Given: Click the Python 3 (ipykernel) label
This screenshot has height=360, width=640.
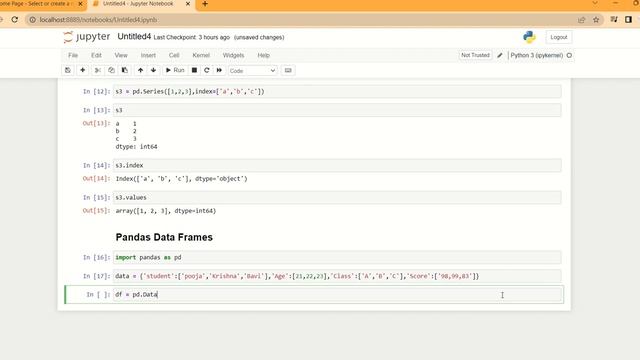Looking at the screenshot, I should (536, 55).
